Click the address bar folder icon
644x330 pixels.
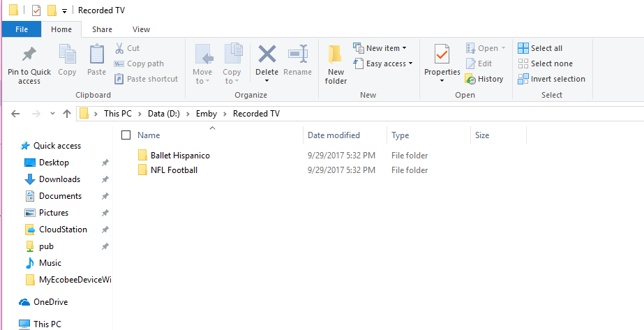(x=84, y=113)
